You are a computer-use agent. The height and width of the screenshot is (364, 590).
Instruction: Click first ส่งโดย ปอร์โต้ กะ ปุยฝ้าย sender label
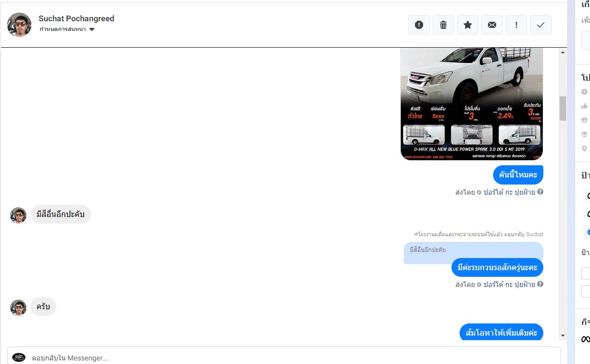coord(495,192)
